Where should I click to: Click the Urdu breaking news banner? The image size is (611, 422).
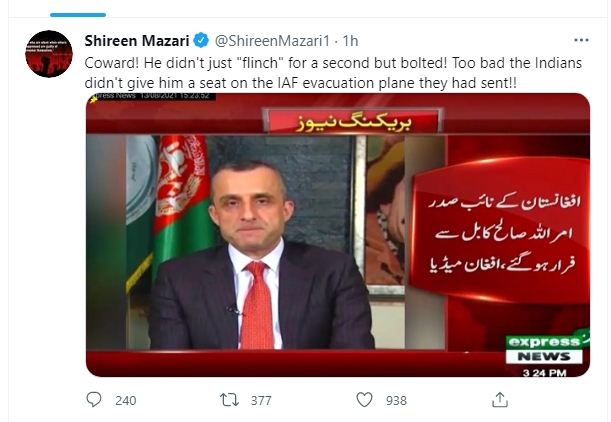pyautogui.click(x=353, y=122)
